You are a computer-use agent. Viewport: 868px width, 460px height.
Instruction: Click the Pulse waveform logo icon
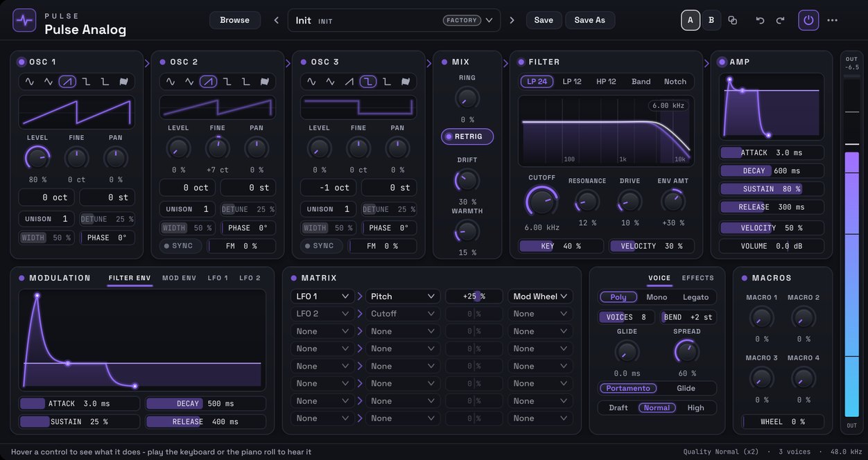(24, 20)
